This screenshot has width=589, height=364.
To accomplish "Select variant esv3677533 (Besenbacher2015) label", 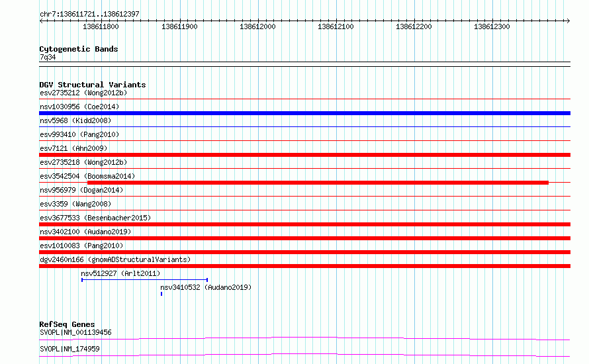I will point(95,218).
